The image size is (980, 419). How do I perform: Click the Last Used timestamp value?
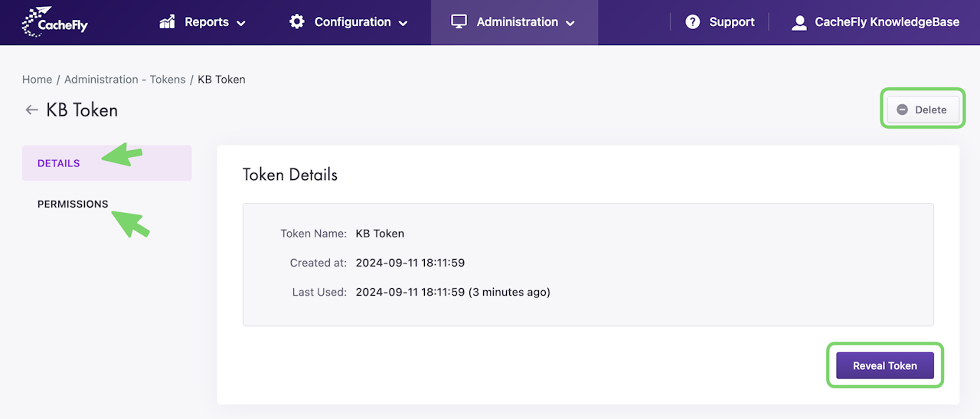coord(452,292)
